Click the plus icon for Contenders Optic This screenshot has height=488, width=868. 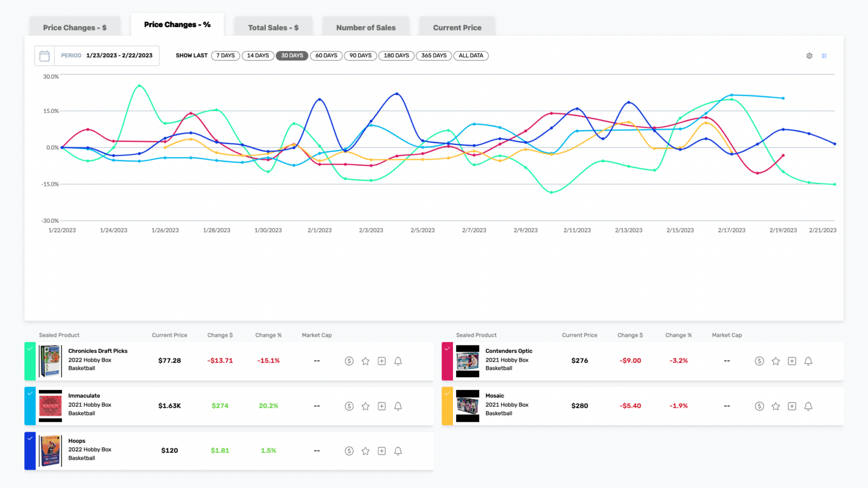point(792,361)
